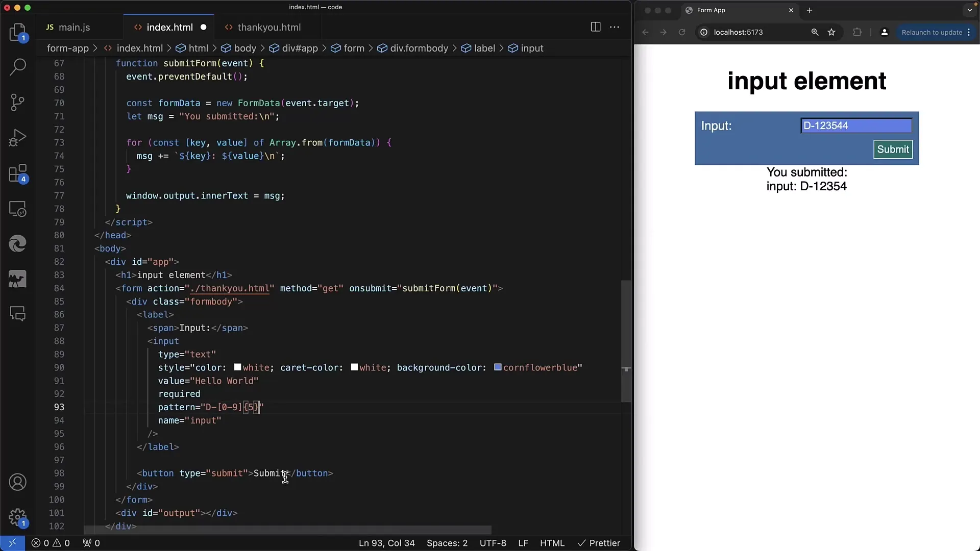
Task: Select the index.html breadcrumb dropdown
Action: tap(139, 48)
